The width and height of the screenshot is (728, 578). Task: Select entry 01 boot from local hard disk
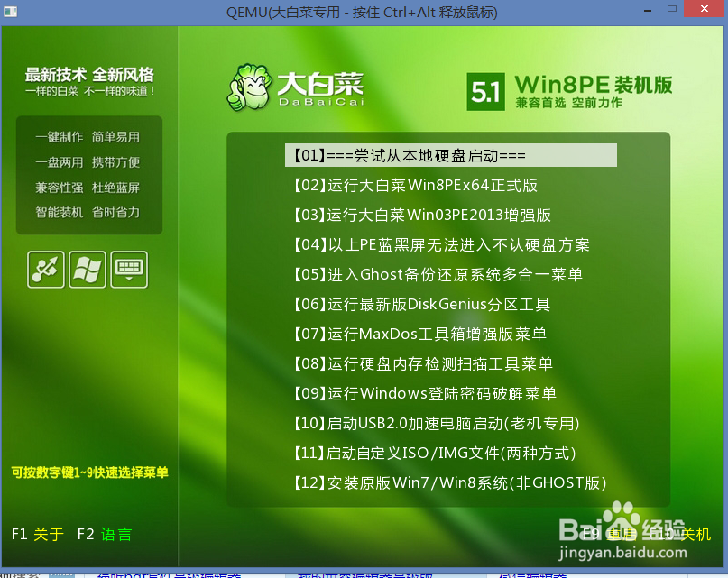(451, 155)
